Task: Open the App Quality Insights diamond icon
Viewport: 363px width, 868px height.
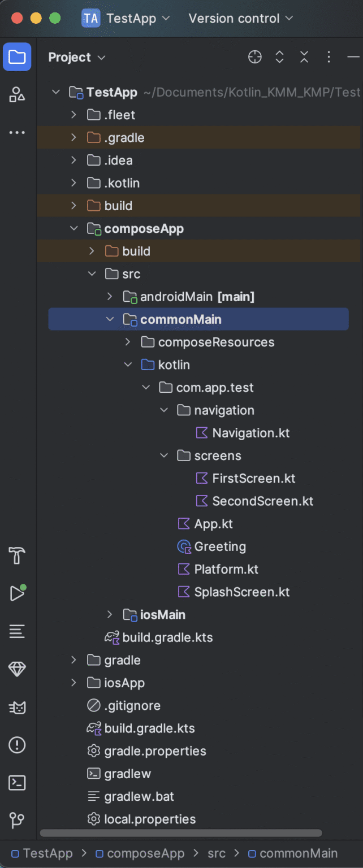Action: [x=17, y=669]
